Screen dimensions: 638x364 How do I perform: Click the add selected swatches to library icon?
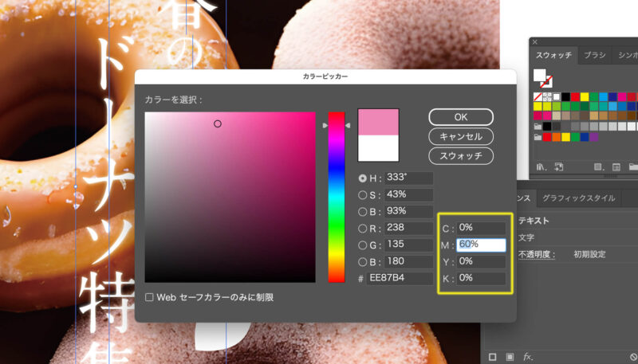559,166
